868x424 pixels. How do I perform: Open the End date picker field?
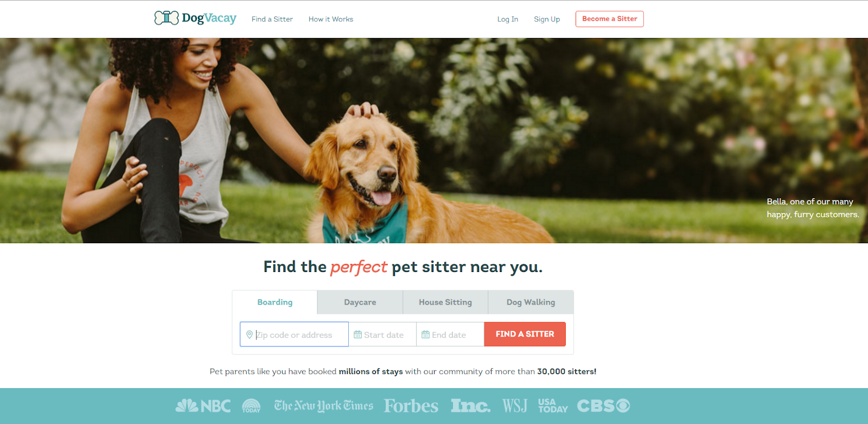point(450,334)
